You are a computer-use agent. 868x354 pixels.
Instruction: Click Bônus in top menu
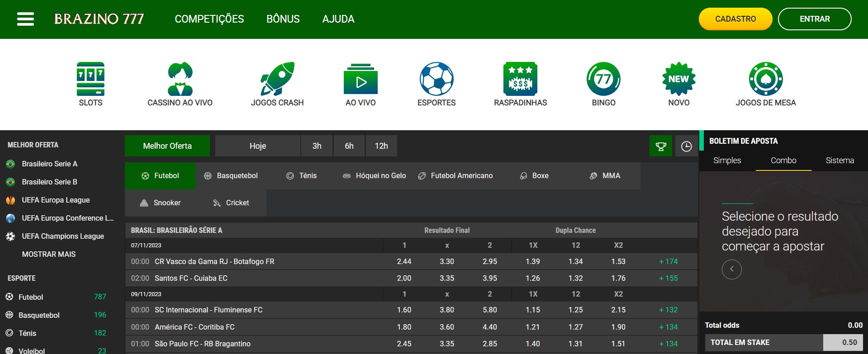pyautogui.click(x=283, y=19)
